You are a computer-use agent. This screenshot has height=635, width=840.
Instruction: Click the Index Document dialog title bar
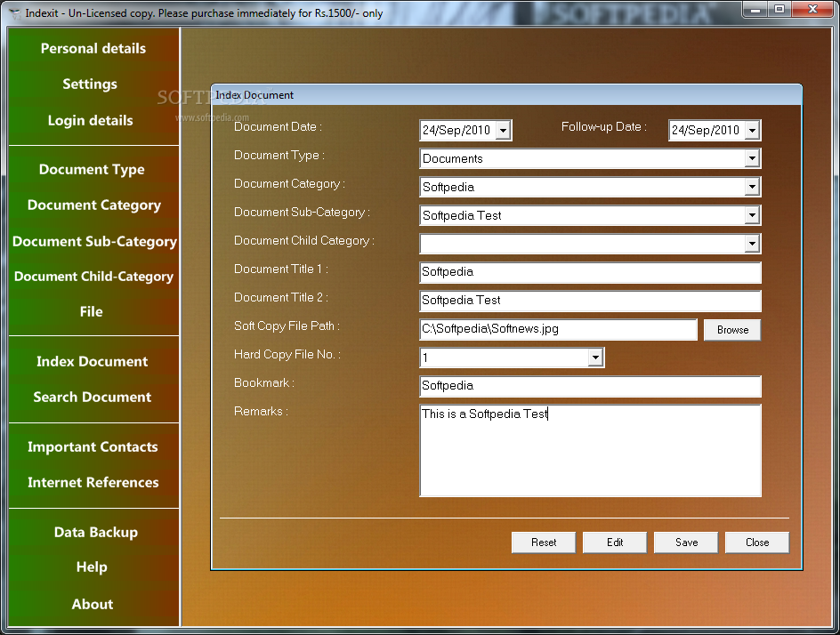tap(506, 95)
